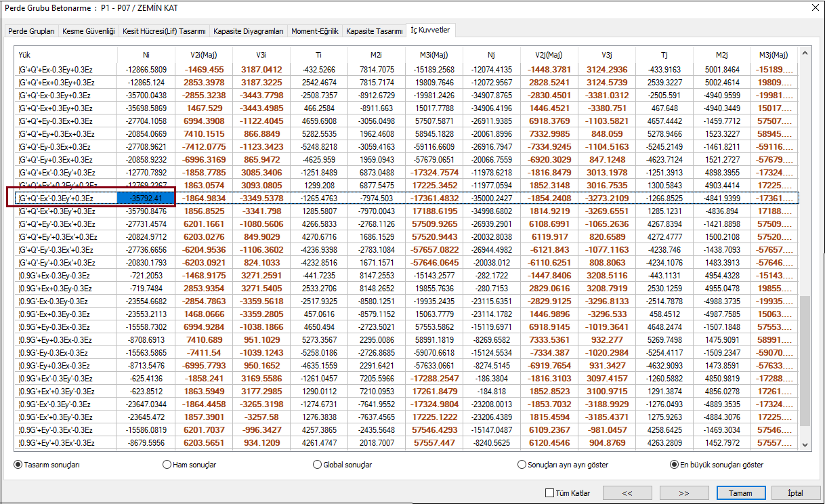Select the Tasarım sonuçları radio option

click(x=18, y=465)
